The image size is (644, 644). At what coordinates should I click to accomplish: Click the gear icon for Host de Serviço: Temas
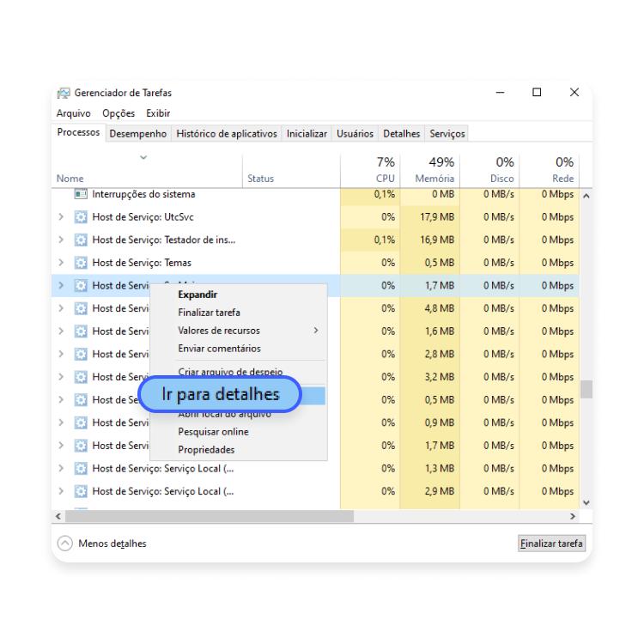[x=81, y=263]
